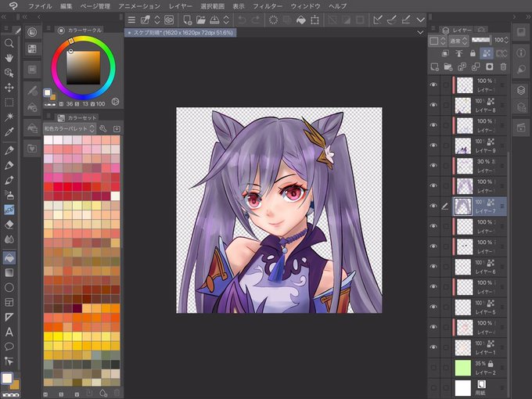Open the 和色カラーパレット color set dropdown
The width and height of the screenshot is (532, 399).
coord(69,128)
